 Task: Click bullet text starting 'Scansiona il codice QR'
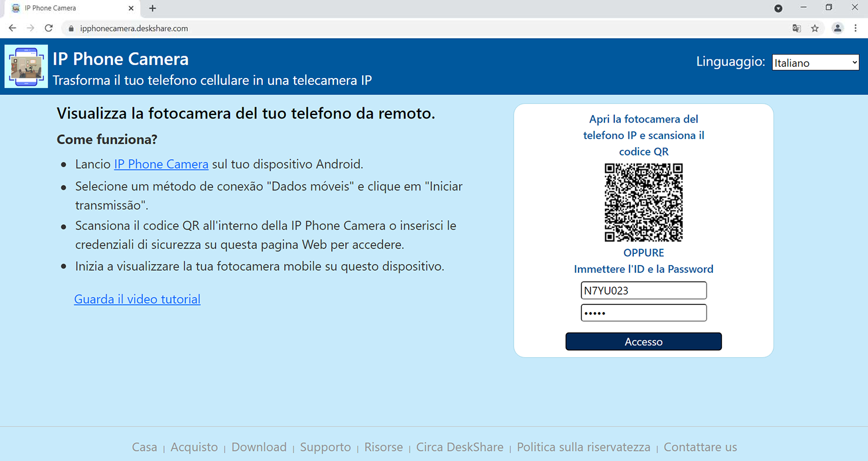[x=266, y=235]
